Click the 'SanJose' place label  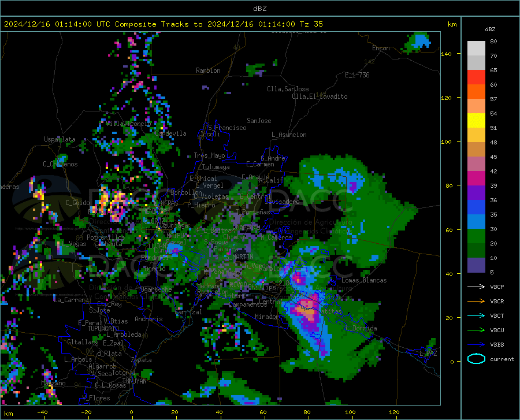(259, 121)
